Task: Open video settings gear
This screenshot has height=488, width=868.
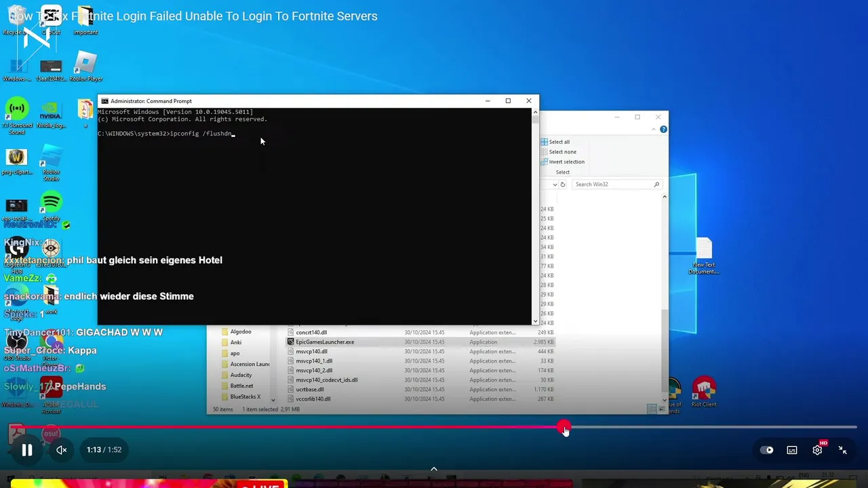Action: tap(818, 450)
